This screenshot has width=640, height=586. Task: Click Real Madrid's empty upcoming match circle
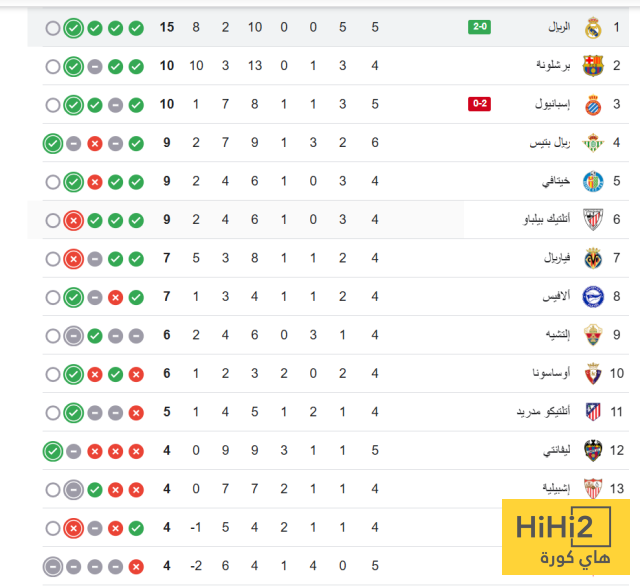click(x=53, y=29)
